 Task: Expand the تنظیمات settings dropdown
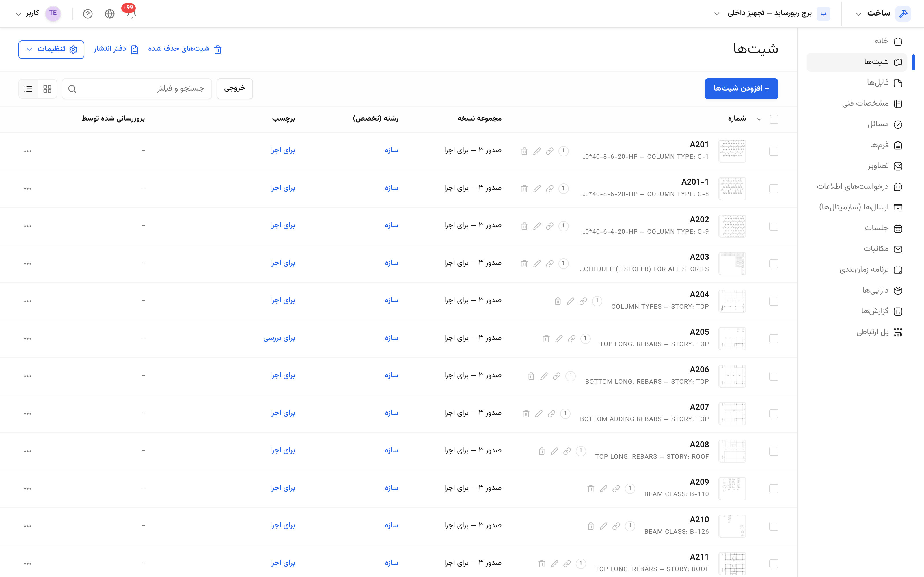51,50
